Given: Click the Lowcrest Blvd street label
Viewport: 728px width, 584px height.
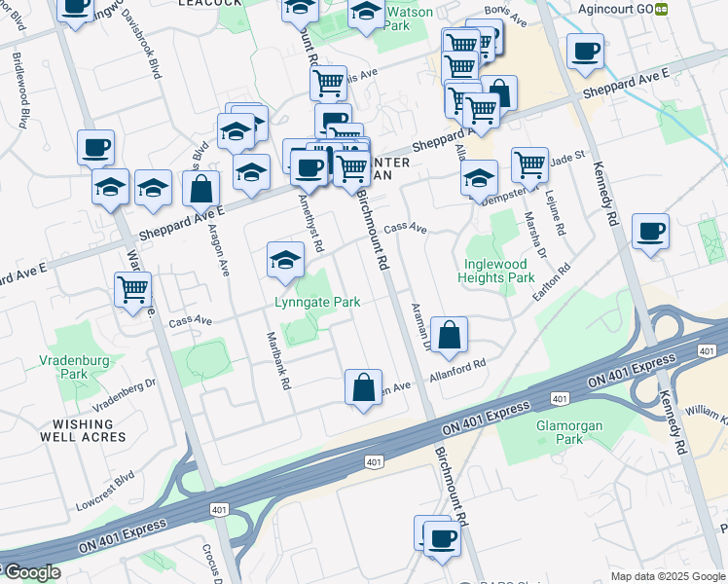Looking at the screenshot, I should (105, 491).
